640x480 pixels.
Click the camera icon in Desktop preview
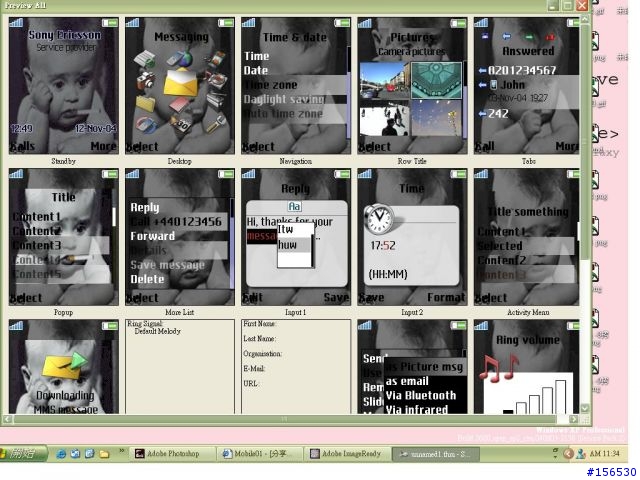[145, 80]
